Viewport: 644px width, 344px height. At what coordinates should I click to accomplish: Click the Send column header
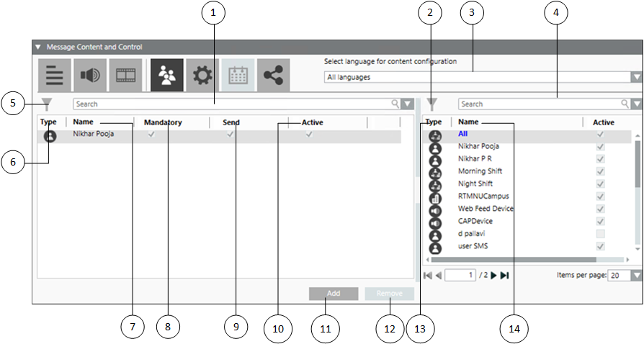(x=231, y=122)
